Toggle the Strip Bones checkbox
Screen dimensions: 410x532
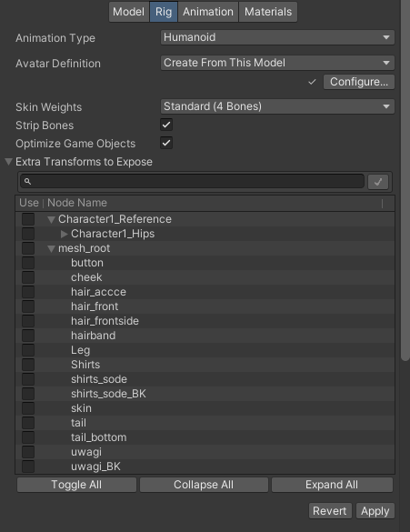click(x=166, y=125)
